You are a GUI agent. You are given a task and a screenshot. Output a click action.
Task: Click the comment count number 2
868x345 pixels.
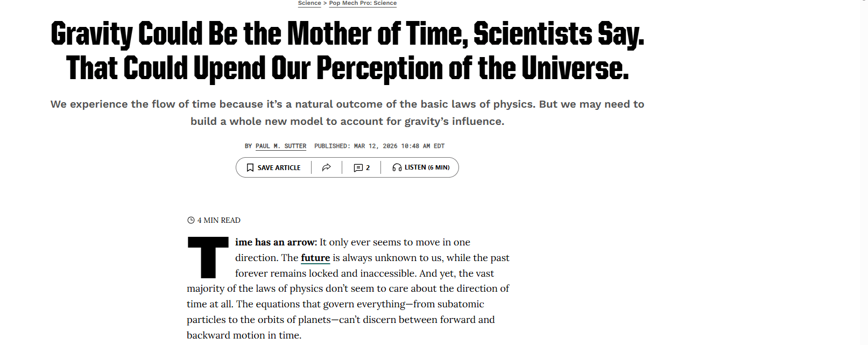pos(368,168)
